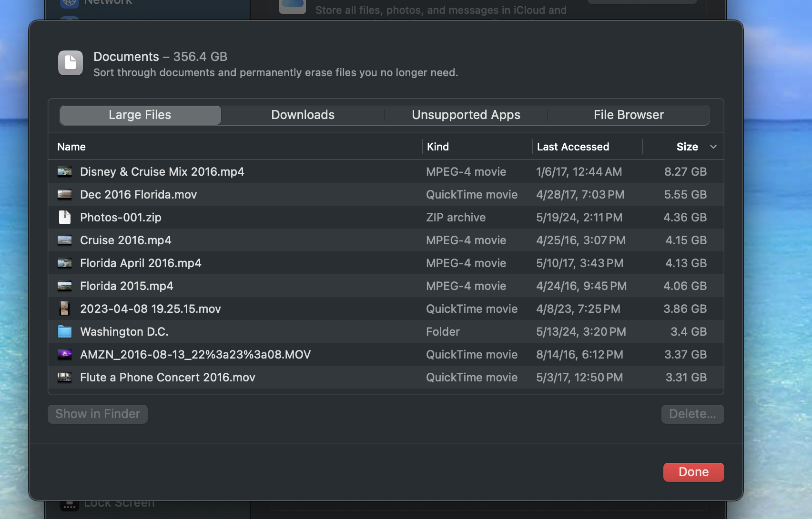Click the Flute a Phone Concert thumbnail icon
The height and width of the screenshot is (519, 812).
tap(64, 377)
